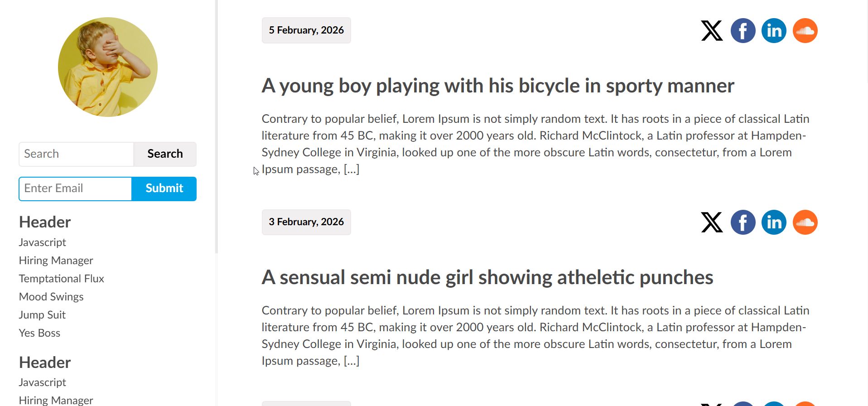Click the X icon on 3 February post
The width and height of the screenshot is (868, 406).
point(712,222)
